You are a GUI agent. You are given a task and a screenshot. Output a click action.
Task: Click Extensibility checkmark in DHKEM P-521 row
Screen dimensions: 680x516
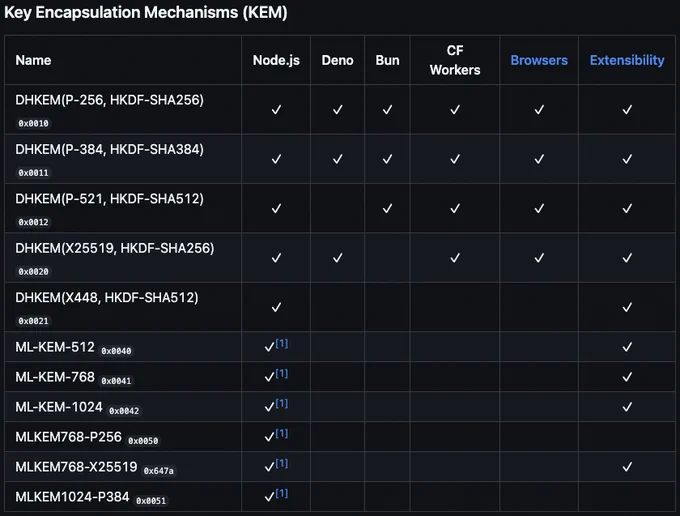(627, 209)
